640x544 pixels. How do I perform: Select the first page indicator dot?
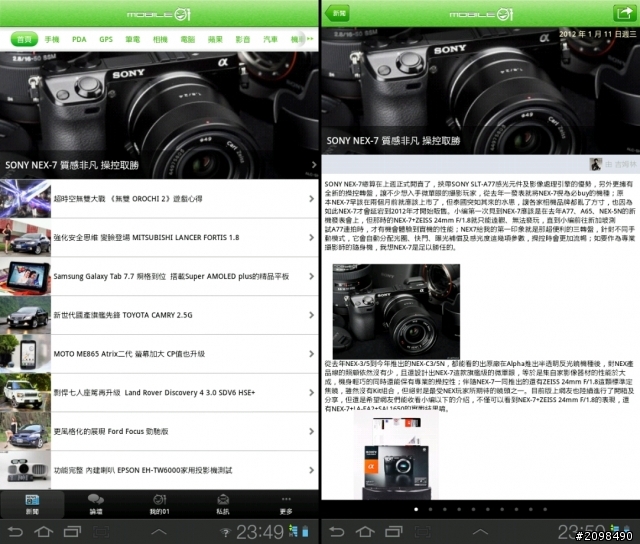[x=416, y=509]
